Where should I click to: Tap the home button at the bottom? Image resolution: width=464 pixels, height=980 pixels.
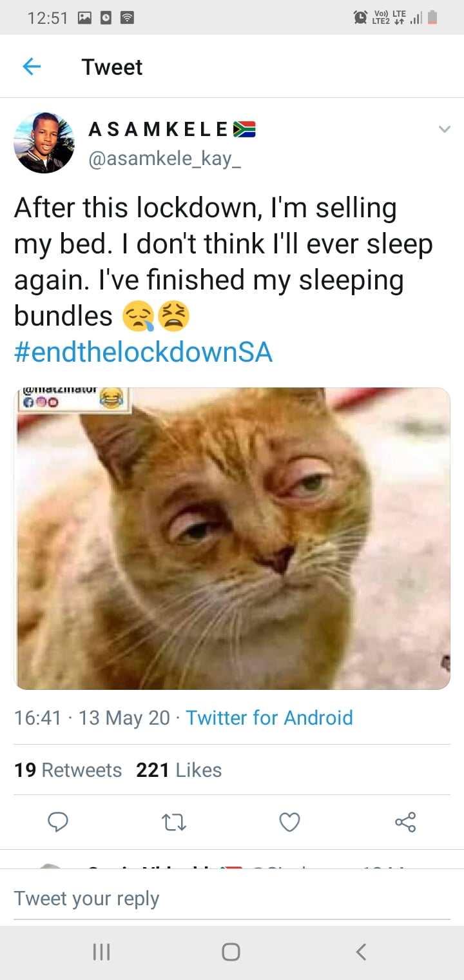tap(231, 951)
